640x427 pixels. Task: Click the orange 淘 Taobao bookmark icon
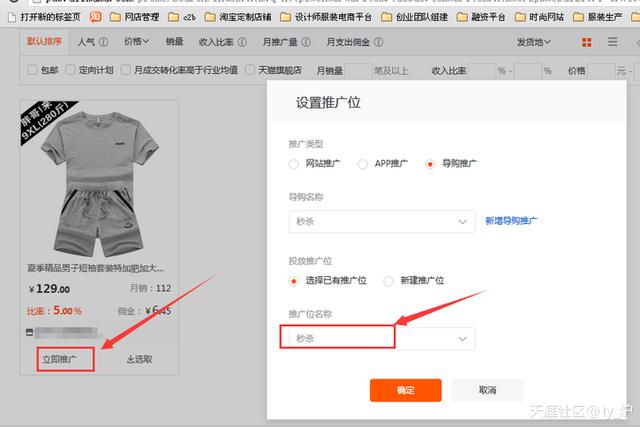tap(96, 17)
